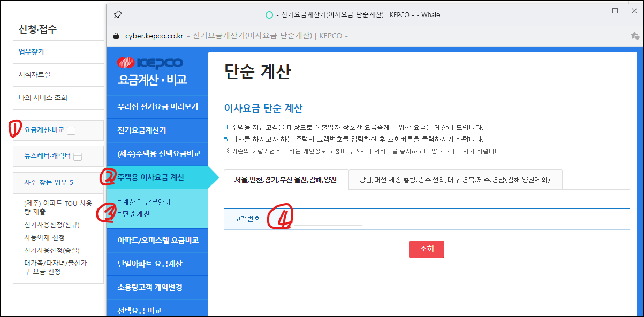Open the 계산 및 납부안내 sub-item
Image resolution: width=644 pixels, height=317 pixels.
point(148,203)
